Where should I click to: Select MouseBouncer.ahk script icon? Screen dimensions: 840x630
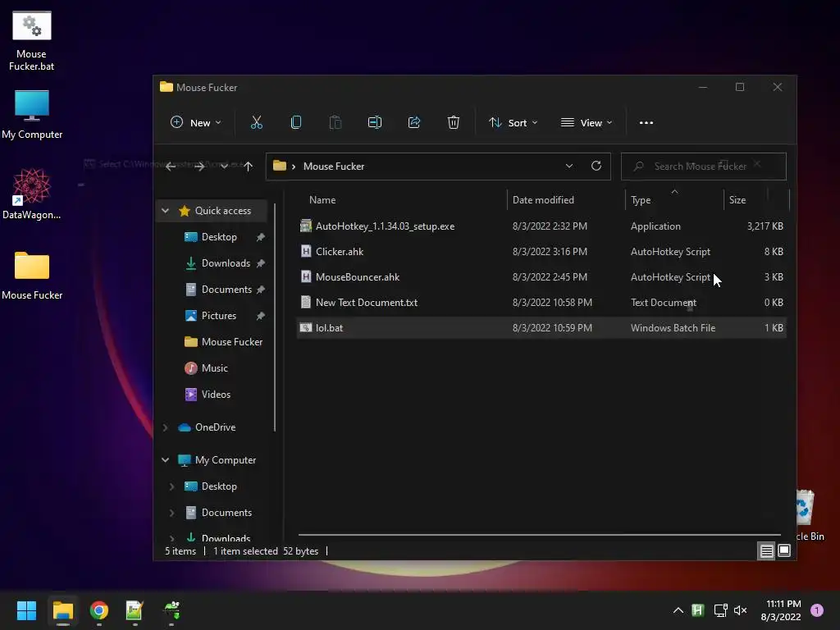point(305,277)
